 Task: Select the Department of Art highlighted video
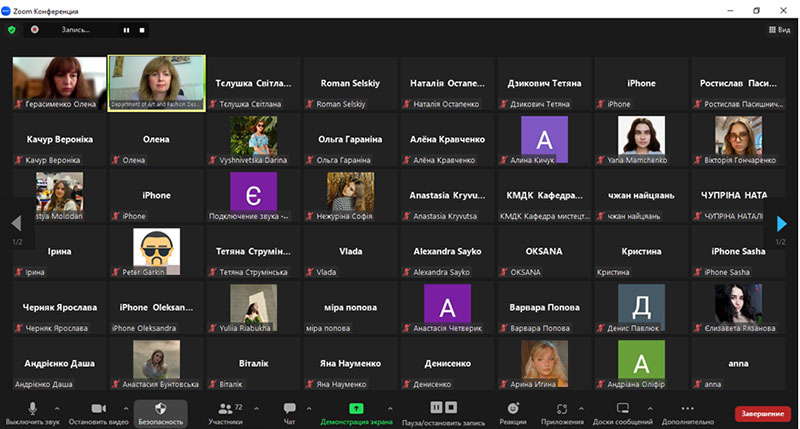157,83
